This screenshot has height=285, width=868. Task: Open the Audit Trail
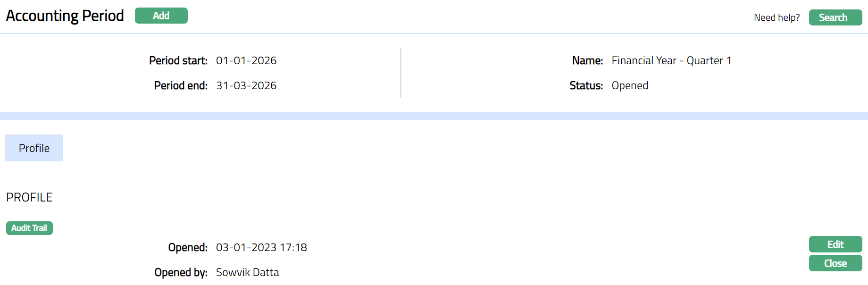tap(29, 228)
